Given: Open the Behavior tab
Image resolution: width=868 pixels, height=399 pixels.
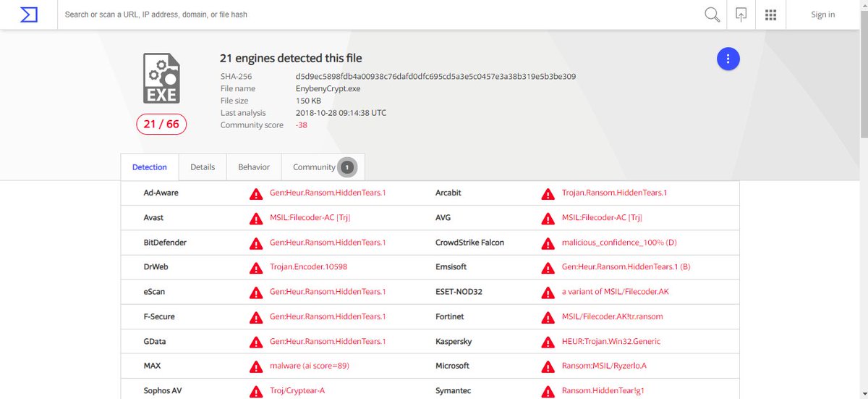Looking at the screenshot, I should click(x=254, y=167).
